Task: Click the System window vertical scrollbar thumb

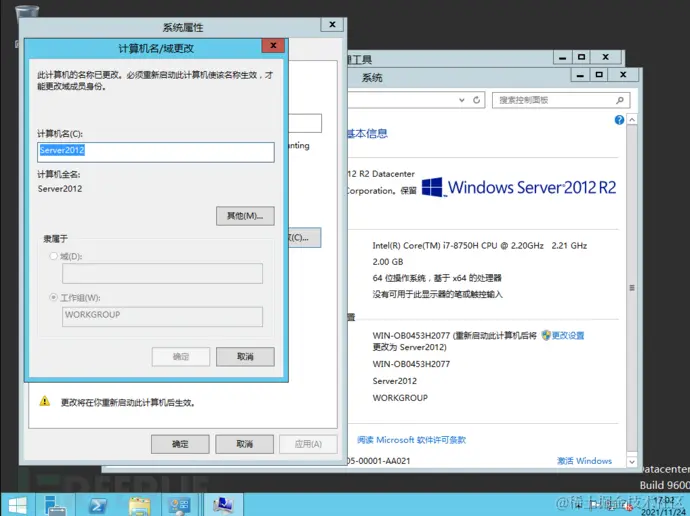Action: click(632, 288)
